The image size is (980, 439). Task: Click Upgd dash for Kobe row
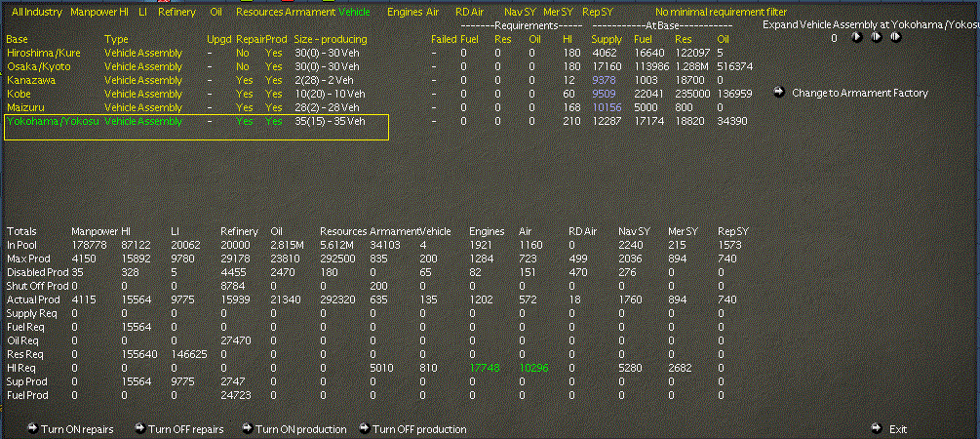pos(210,94)
